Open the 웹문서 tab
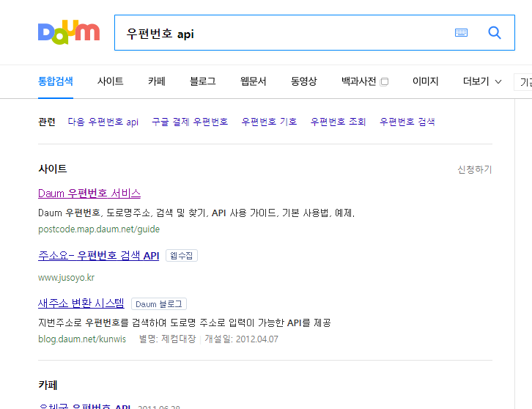532x409 pixels. [253, 81]
